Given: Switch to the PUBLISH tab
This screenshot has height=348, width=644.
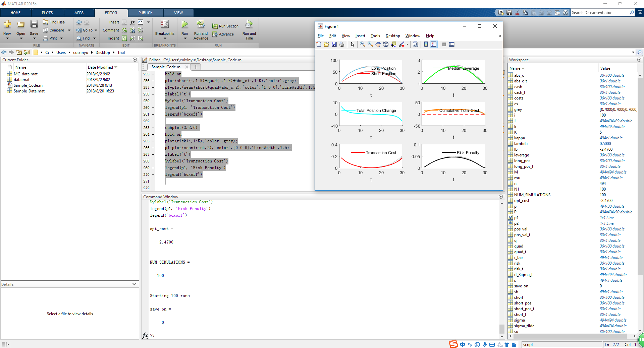Looking at the screenshot, I should (145, 13).
